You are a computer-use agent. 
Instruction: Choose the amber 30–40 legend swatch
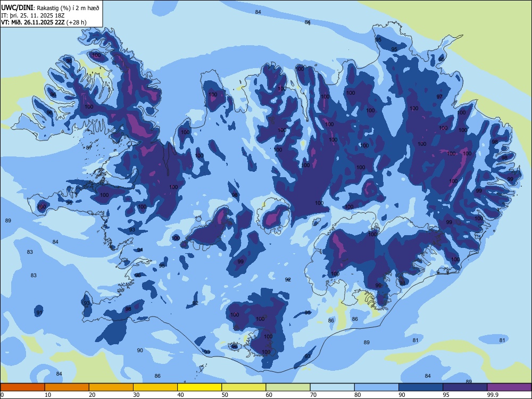(x=155, y=387)
